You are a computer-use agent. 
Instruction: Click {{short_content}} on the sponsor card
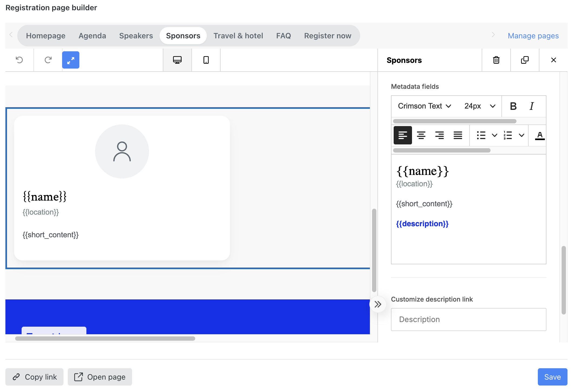51,235
